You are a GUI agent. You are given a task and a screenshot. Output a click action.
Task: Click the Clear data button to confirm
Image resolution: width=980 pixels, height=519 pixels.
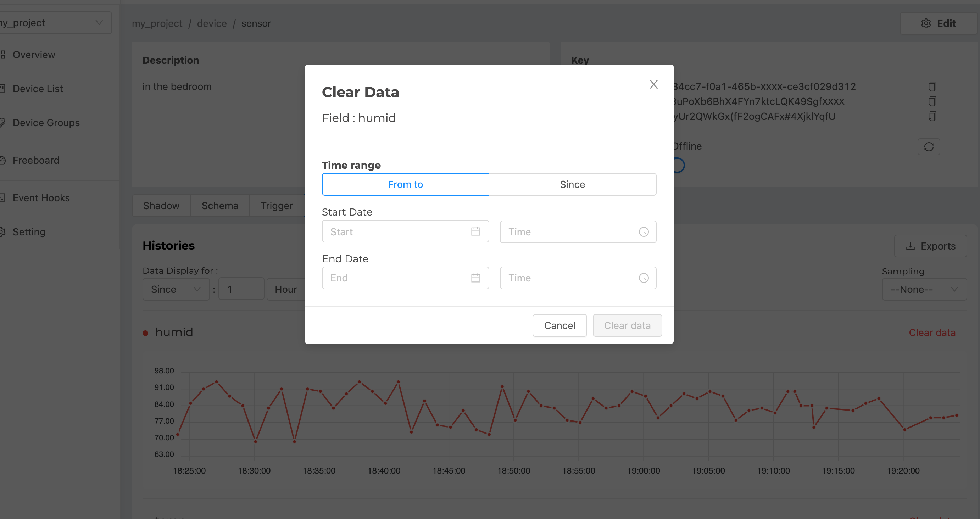click(627, 325)
